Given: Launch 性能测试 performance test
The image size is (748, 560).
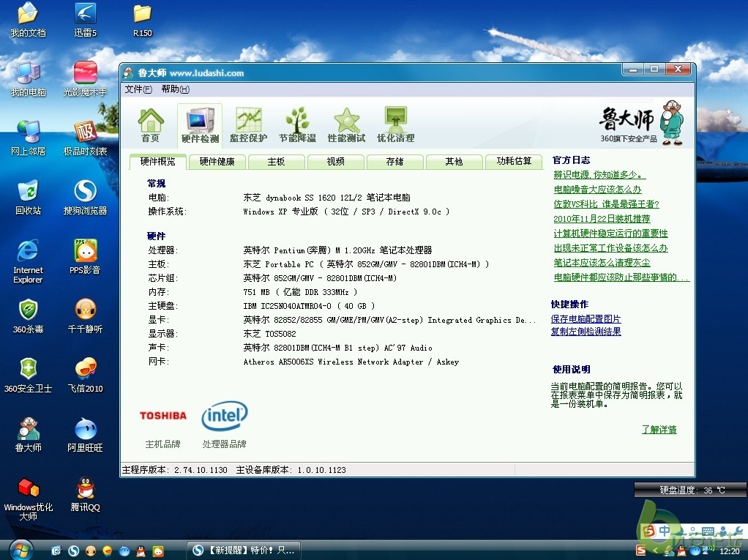Looking at the screenshot, I should pyautogui.click(x=346, y=123).
